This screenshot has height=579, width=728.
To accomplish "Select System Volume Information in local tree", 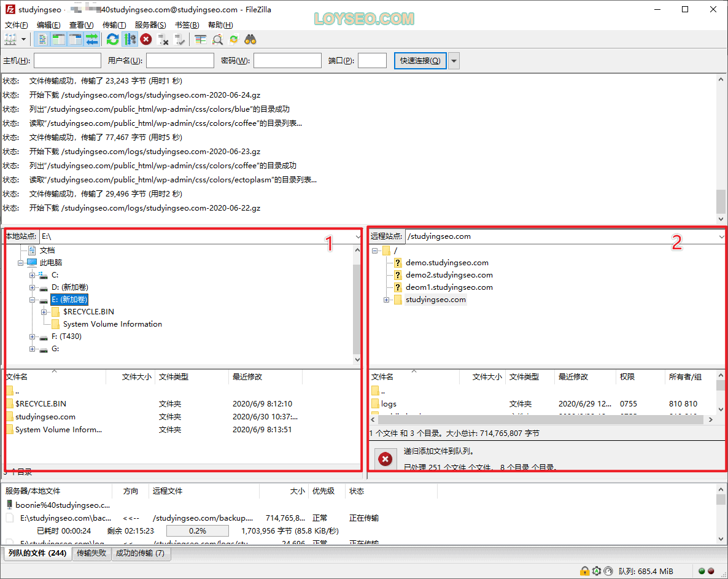I will click(112, 324).
